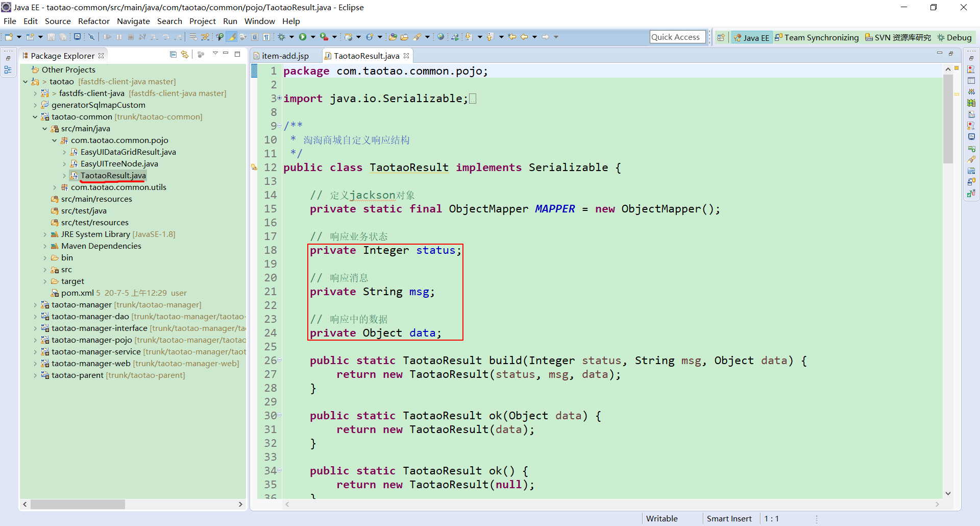The height and width of the screenshot is (526, 980).
Task: Click the editor vertical scrollbar thumb
Action: point(948,118)
